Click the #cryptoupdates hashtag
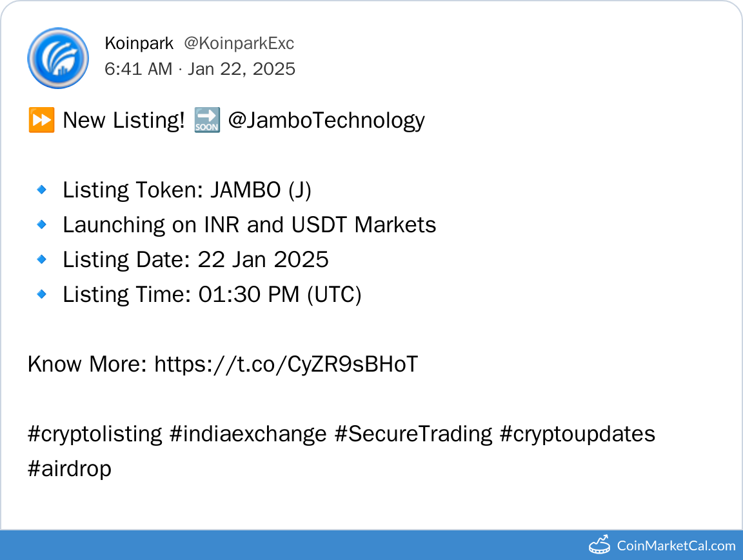Screen dimensions: 743x560 [577, 434]
